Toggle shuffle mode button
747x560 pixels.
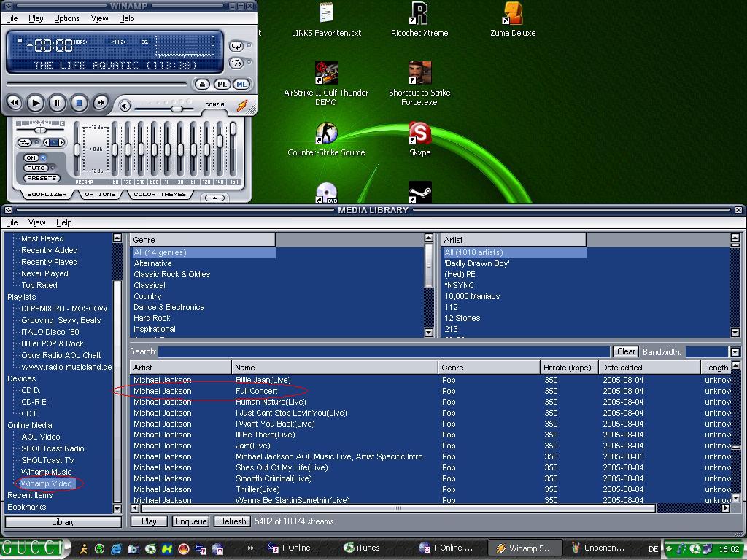[236, 63]
